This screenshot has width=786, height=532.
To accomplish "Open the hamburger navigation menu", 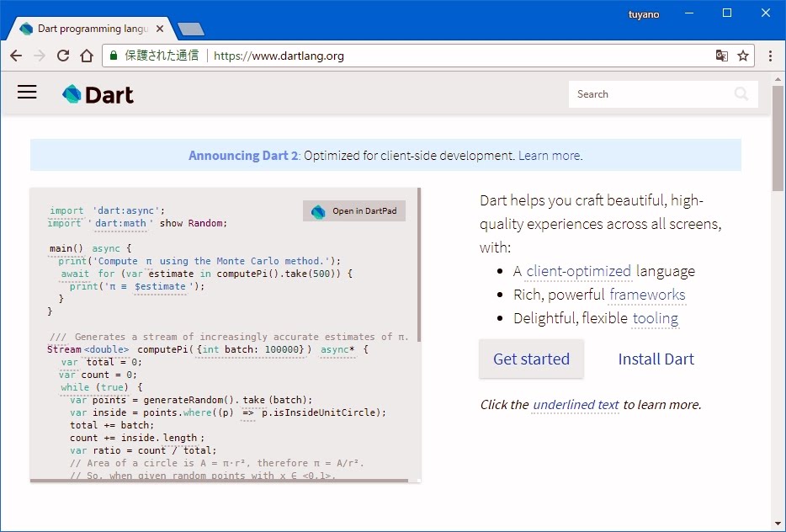I will (27, 93).
